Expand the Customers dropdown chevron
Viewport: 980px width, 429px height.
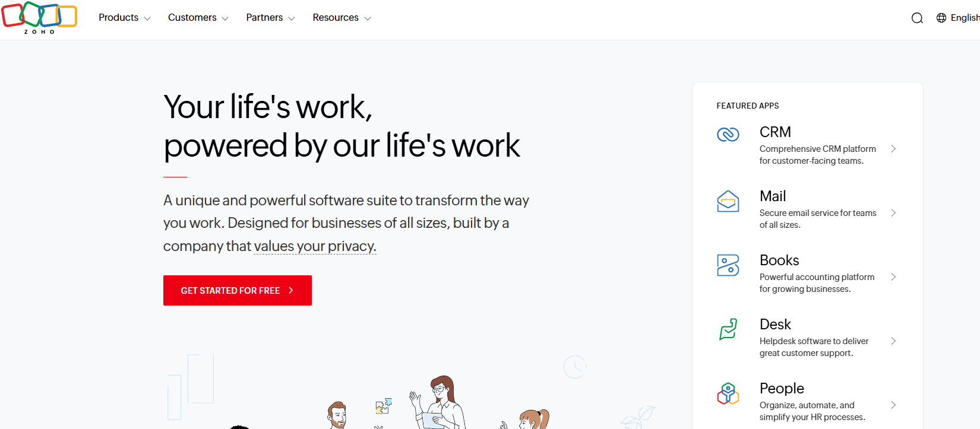(225, 18)
